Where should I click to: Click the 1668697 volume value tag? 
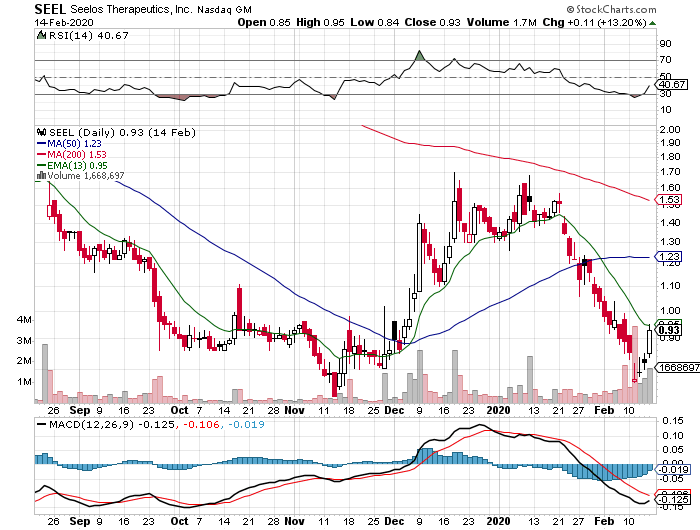pyautogui.click(x=676, y=369)
